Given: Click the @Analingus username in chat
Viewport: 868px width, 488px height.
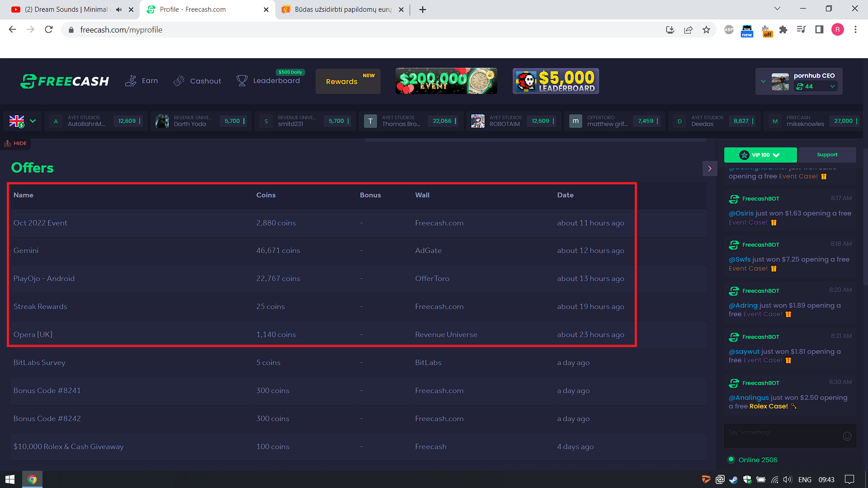Looking at the screenshot, I should pyautogui.click(x=749, y=398).
